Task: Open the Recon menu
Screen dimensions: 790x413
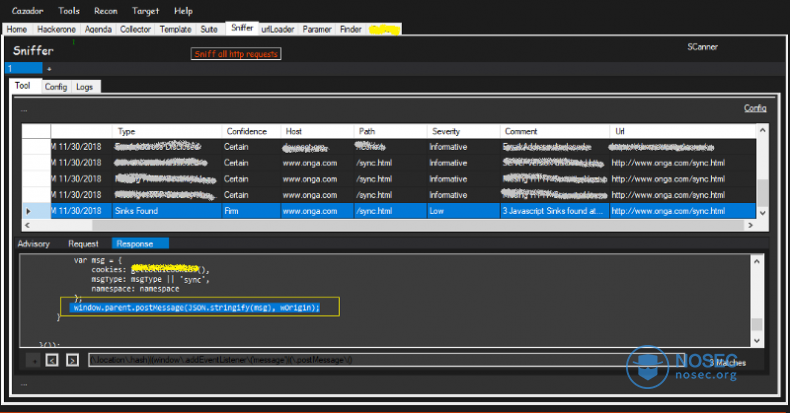Action: click(x=105, y=11)
